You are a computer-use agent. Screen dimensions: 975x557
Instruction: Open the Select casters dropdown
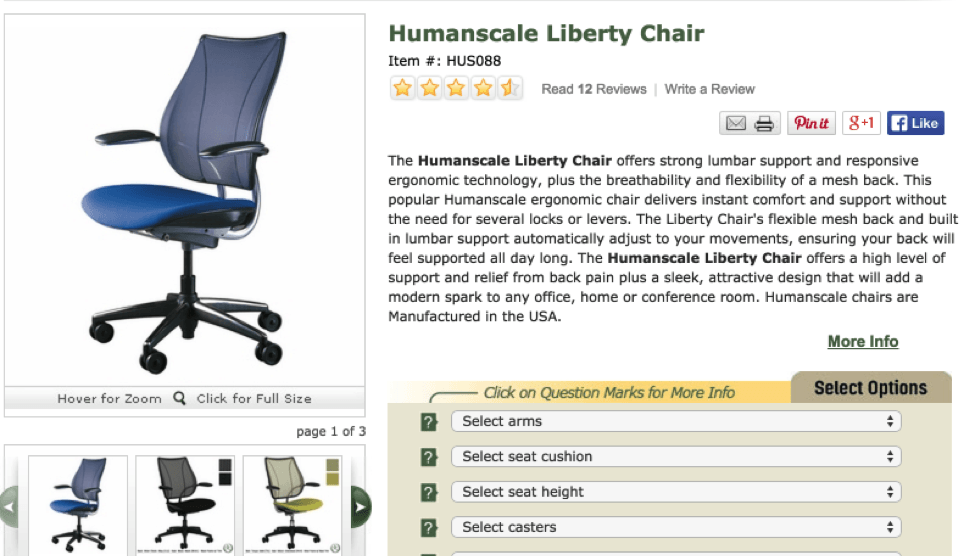(x=676, y=527)
